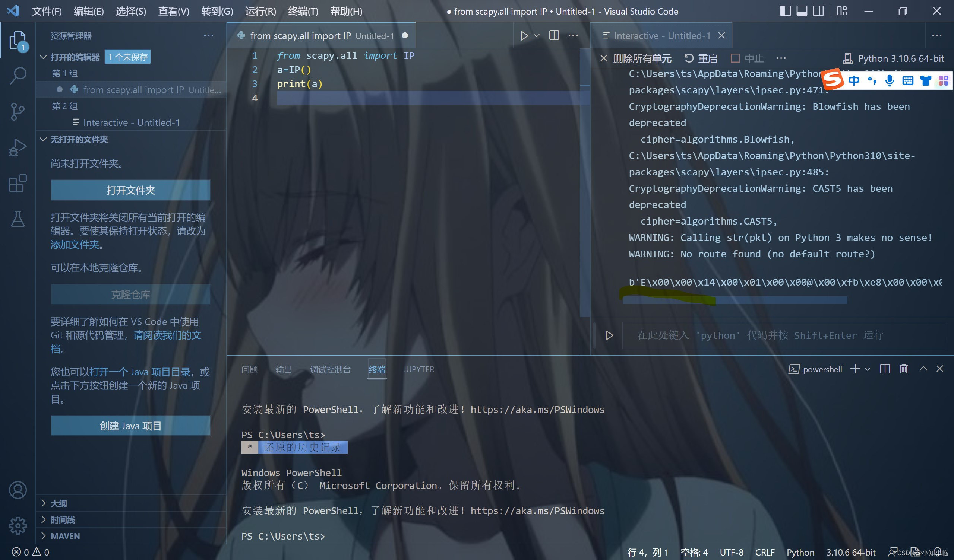Run the Python file with the play button
Screen dimensions: 954x560
click(524, 35)
